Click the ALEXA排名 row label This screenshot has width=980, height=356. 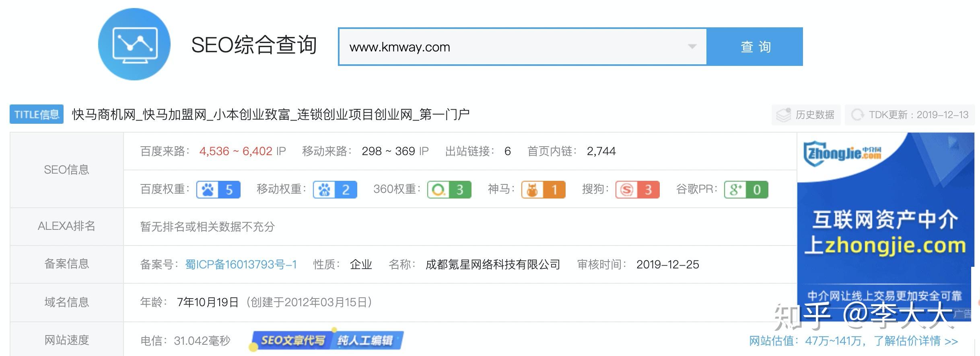[66, 226]
